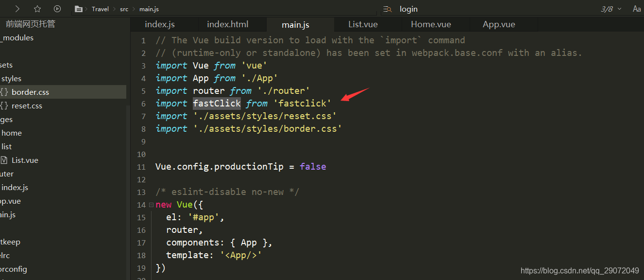Open the Home.vue tab
Screen dimensions: 644x280
coord(431,24)
